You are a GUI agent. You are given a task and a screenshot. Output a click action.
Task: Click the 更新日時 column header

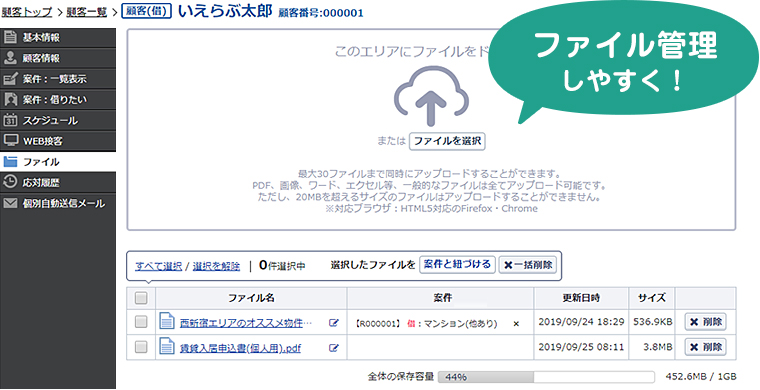[x=581, y=298]
